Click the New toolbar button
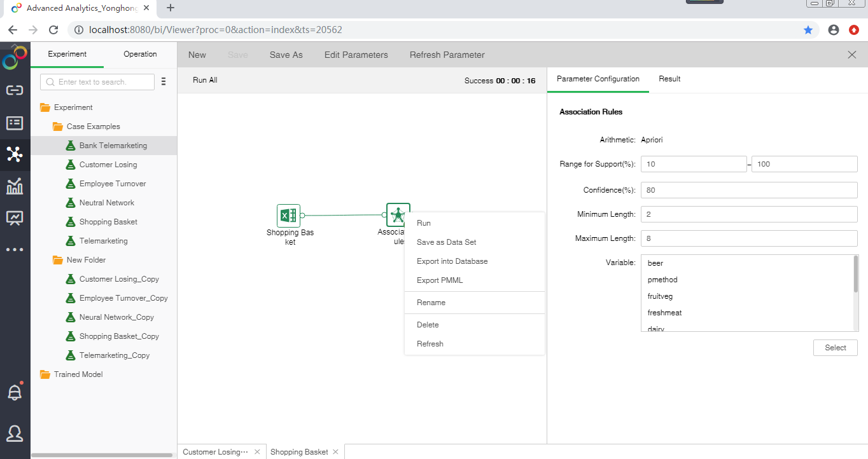The width and height of the screenshot is (868, 459). (x=197, y=55)
